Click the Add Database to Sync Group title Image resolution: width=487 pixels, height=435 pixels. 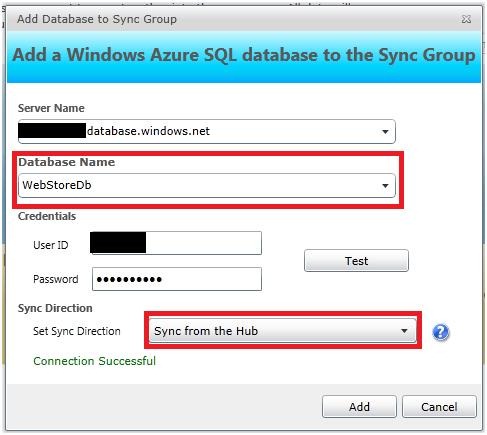tap(97, 19)
